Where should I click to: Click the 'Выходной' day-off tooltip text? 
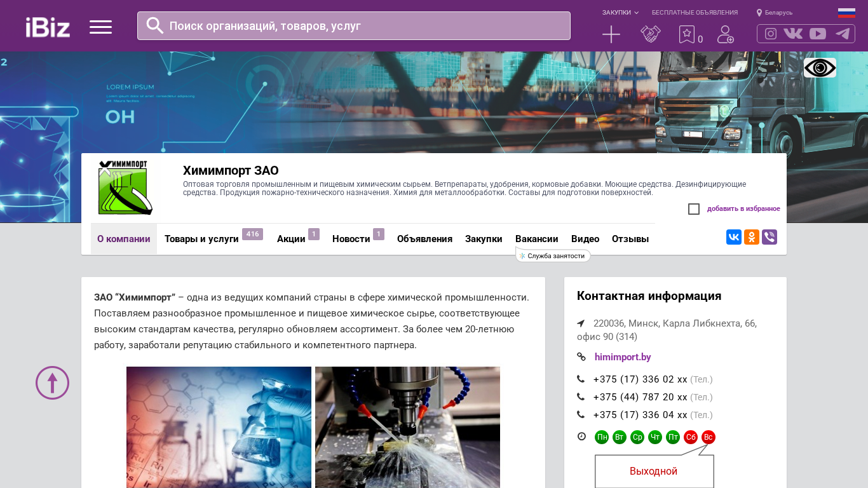(653, 471)
